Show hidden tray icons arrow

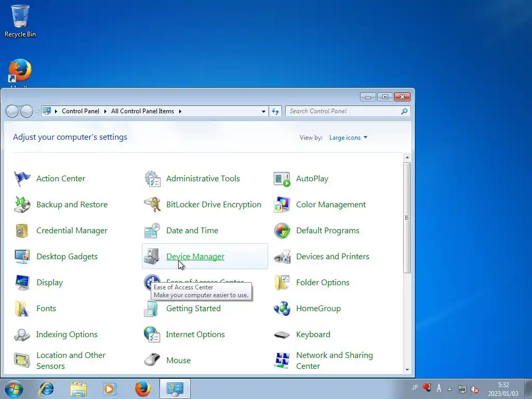pos(449,389)
